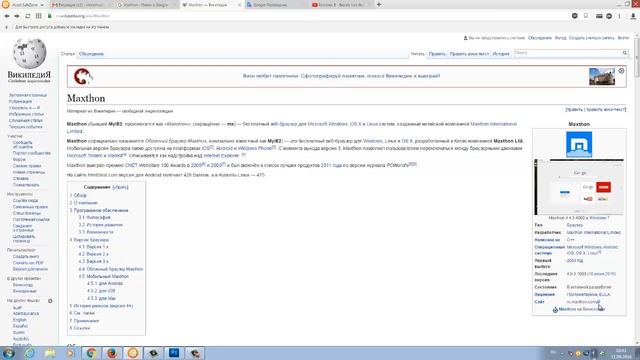Open the Maxthon on Wikimedia Commons link
640x360 pixels.
[x=581, y=309]
